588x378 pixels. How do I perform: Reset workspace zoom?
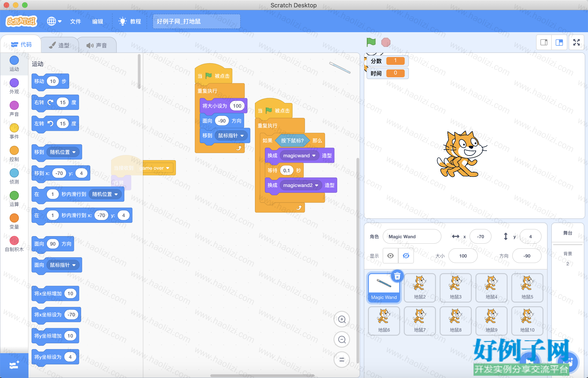point(342,360)
